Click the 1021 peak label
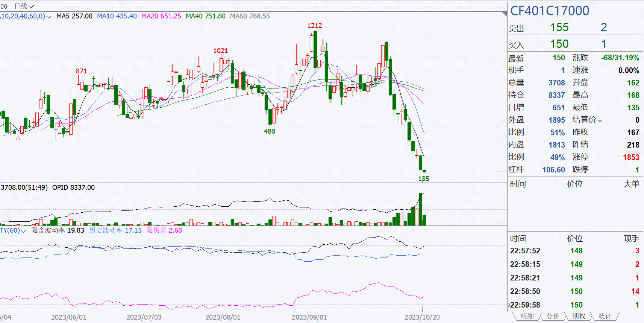Screen dimensions: 644x323 (221, 51)
